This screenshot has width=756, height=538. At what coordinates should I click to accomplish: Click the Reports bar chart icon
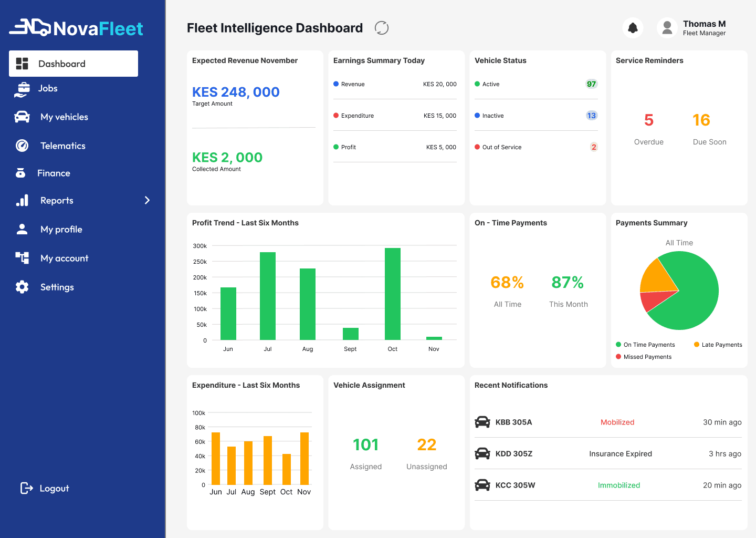coord(22,200)
